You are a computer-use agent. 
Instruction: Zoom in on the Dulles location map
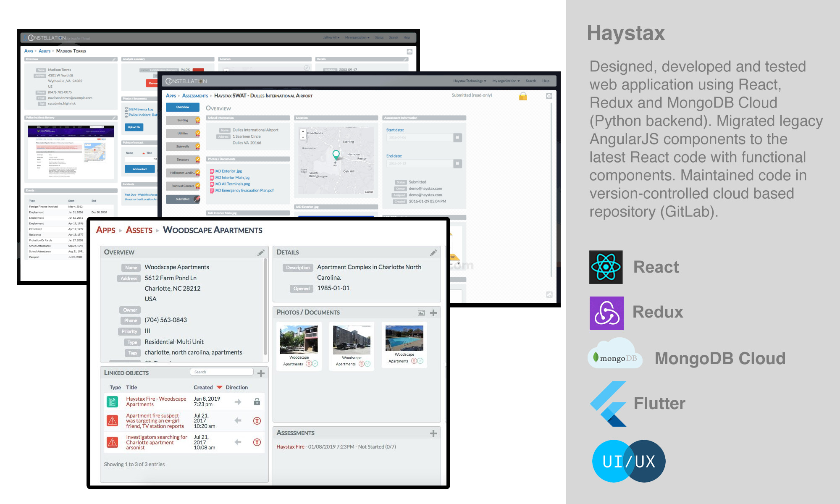coord(303,131)
